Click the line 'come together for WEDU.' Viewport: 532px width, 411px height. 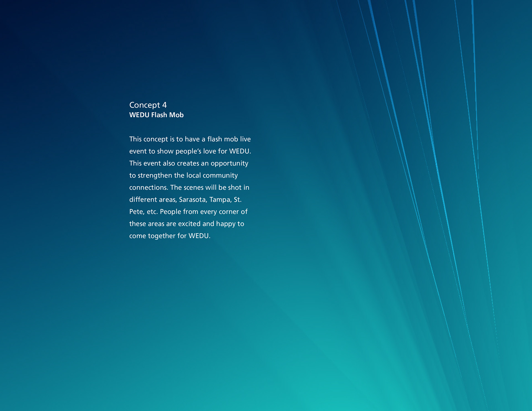click(x=170, y=236)
